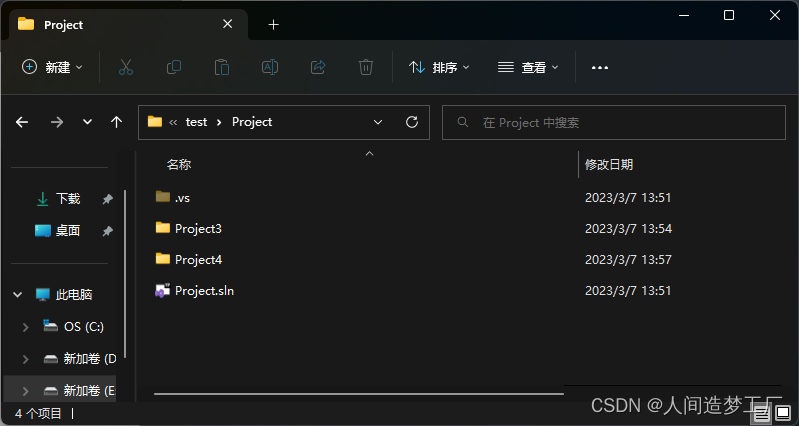The image size is (799, 426).
Task: Click the breadcrumb overflow « chevron
Action: [x=173, y=122]
